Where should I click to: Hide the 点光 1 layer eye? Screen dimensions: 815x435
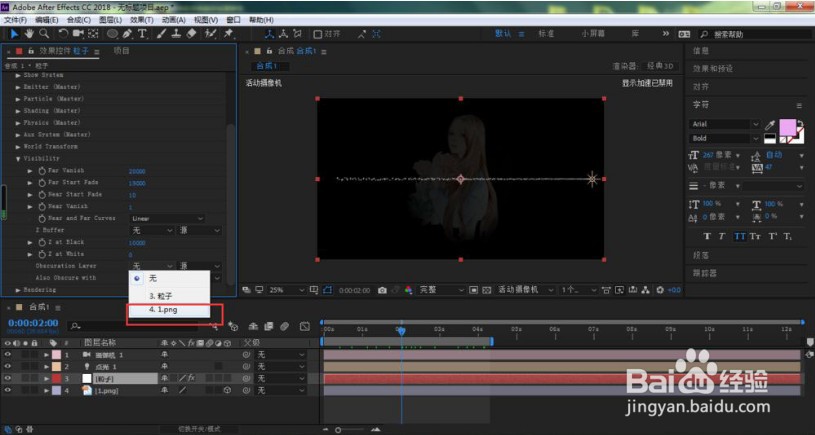pyautogui.click(x=7, y=366)
